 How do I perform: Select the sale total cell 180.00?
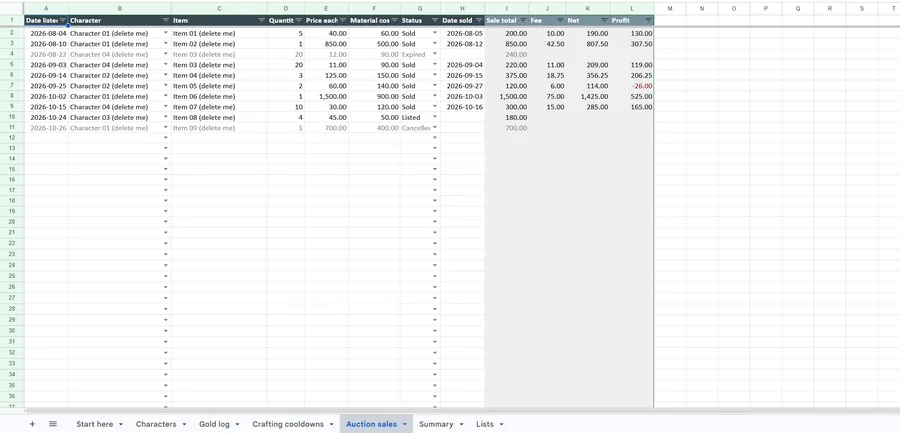[506, 117]
